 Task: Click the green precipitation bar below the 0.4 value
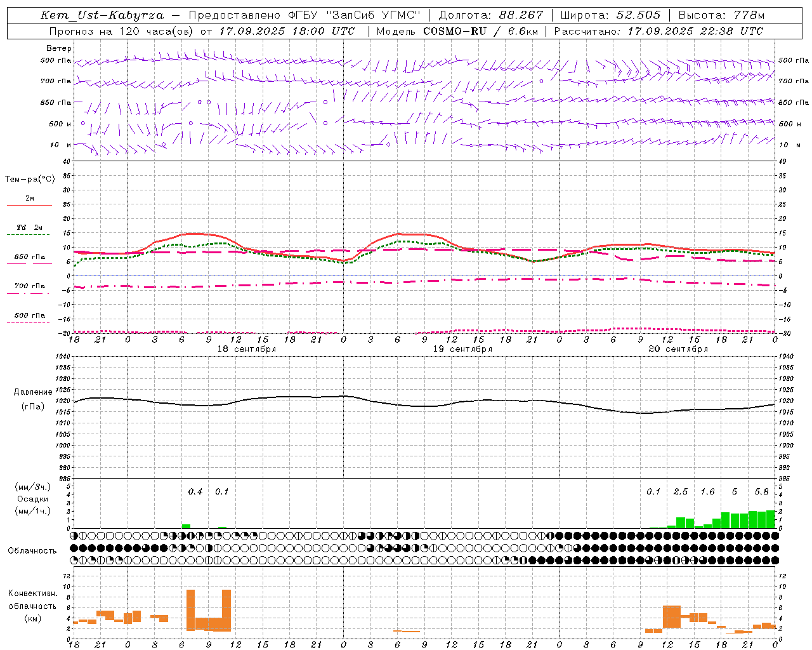(186, 526)
